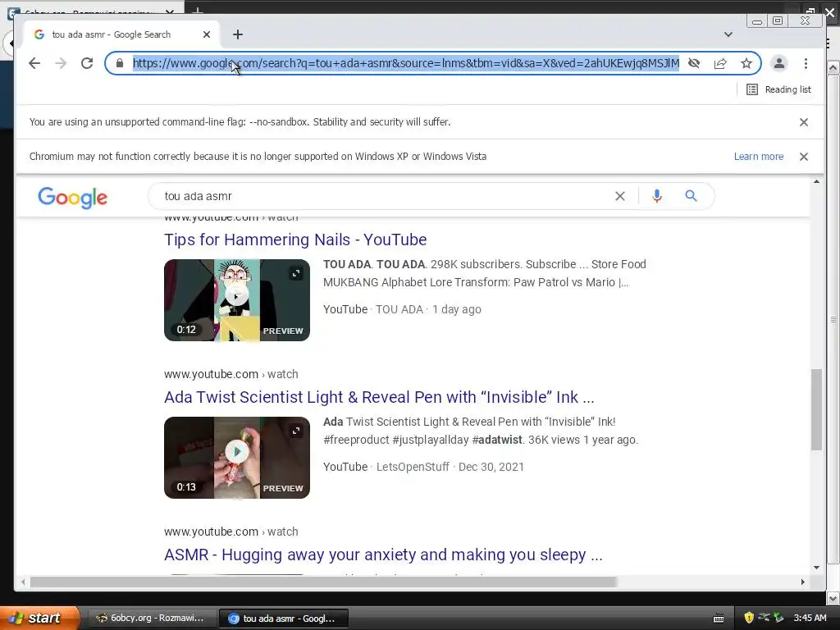Open the on-screen keyboard tray icon
The image size is (840, 630).
pos(719,619)
